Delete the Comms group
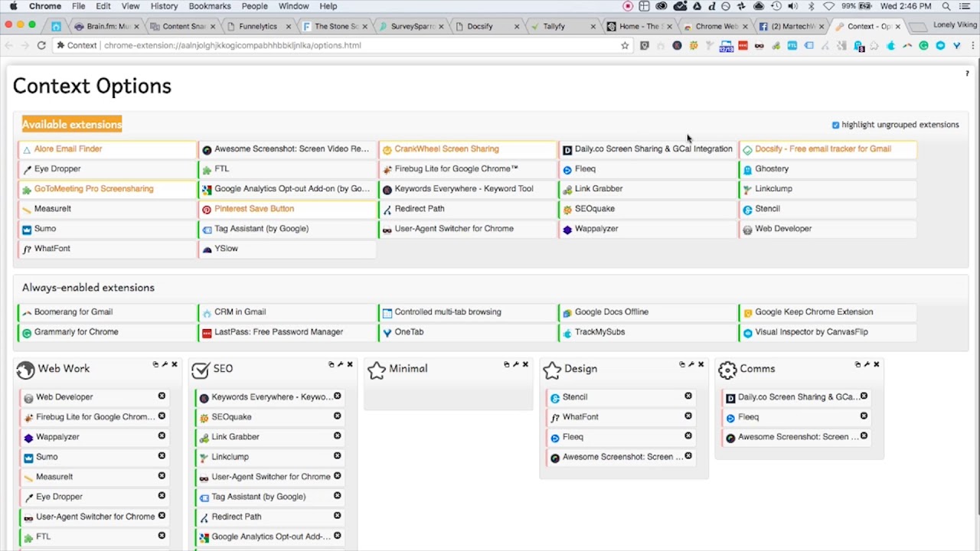 point(876,364)
